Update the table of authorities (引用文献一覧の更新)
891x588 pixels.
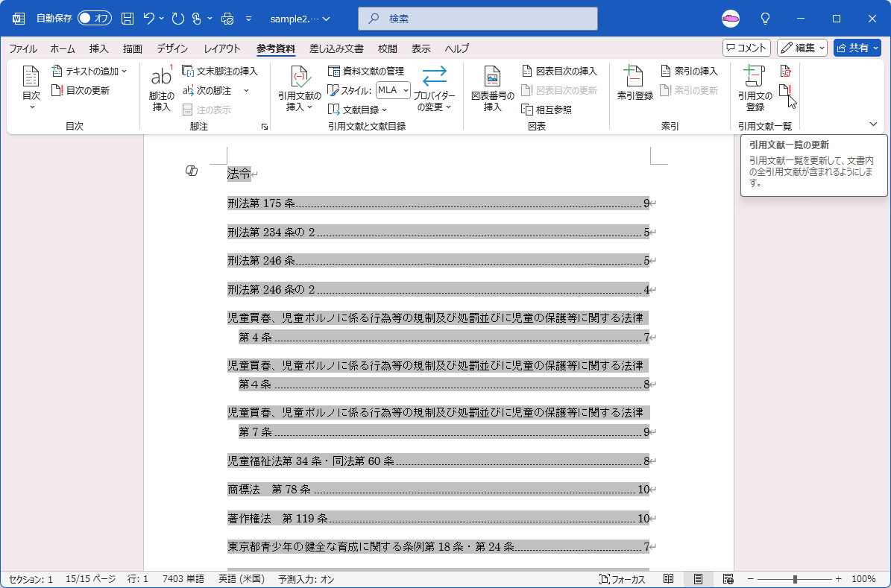point(785,91)
